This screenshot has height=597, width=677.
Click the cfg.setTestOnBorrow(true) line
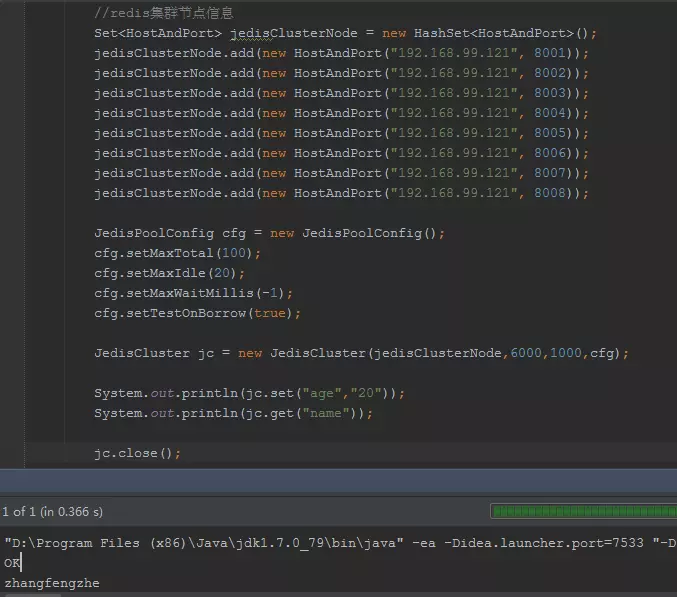coord(197,313)
